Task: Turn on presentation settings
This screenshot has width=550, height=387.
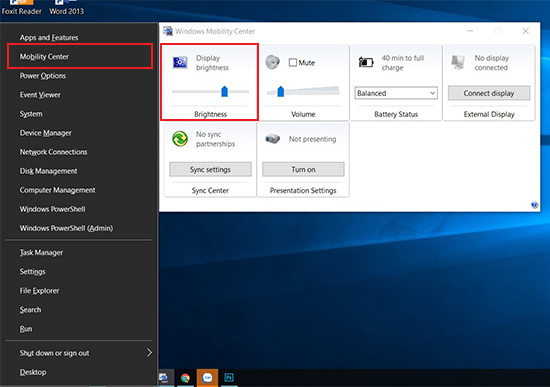Action: 303,169
